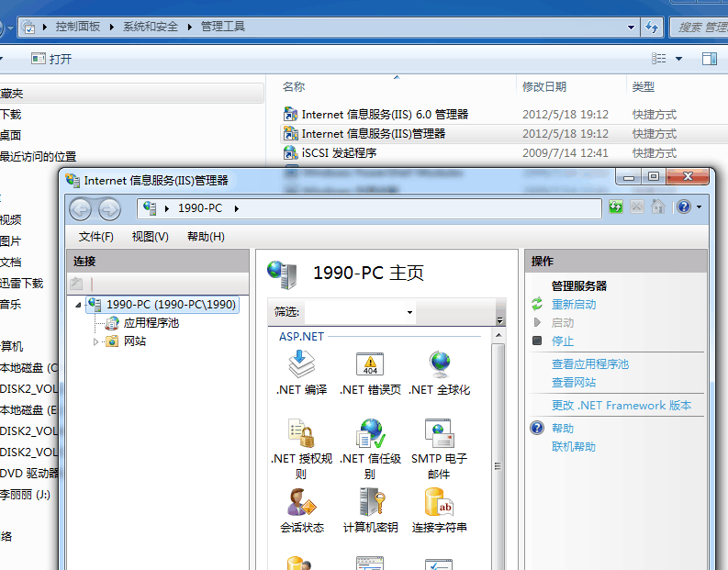Open the help icon dropdown arrow

tap(700, 208)
